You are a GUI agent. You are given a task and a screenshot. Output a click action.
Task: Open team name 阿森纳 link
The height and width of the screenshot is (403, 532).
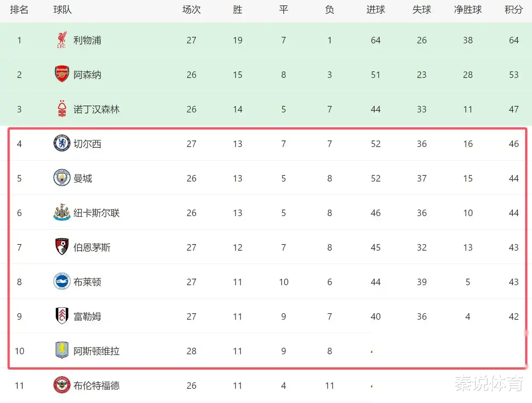pos(88,75)
